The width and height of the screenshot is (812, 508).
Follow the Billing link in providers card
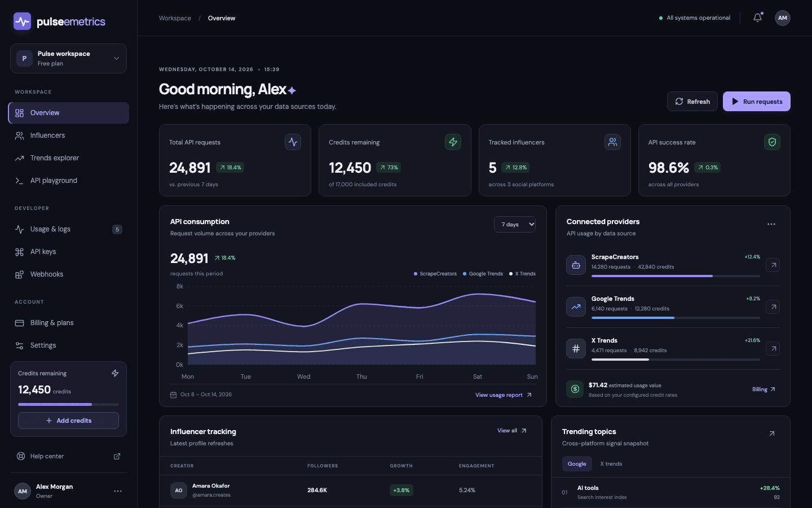point(764,389)
